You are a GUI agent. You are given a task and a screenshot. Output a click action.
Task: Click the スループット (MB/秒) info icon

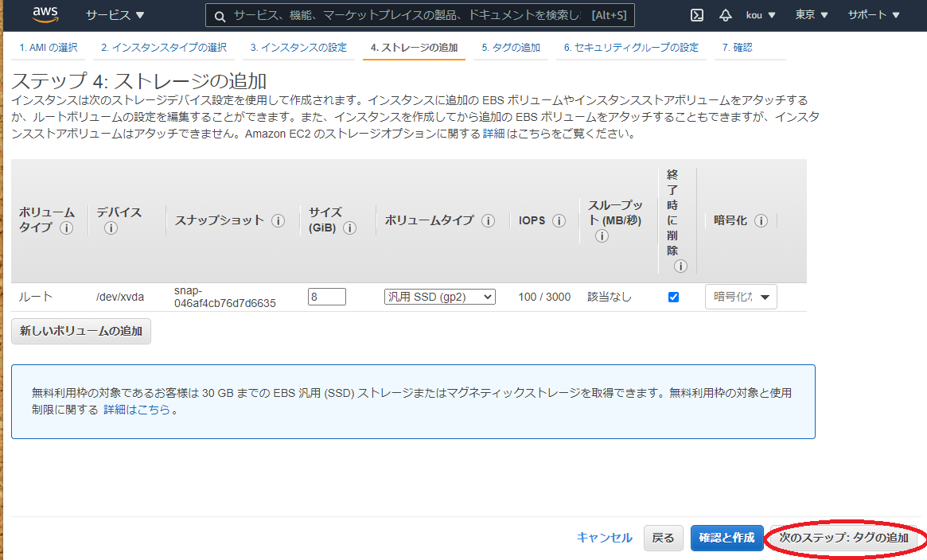(x=602, y=235)
